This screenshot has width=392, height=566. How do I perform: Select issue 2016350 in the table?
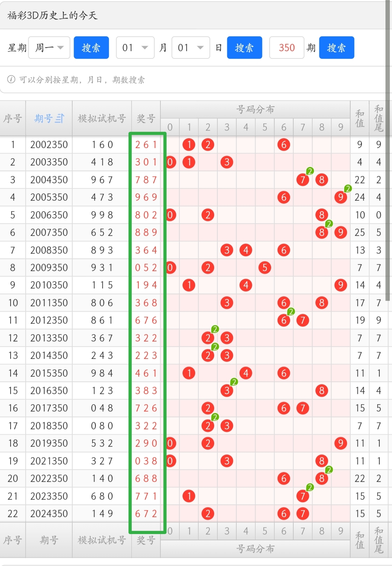pyautogui.click(x=49, y=390)
